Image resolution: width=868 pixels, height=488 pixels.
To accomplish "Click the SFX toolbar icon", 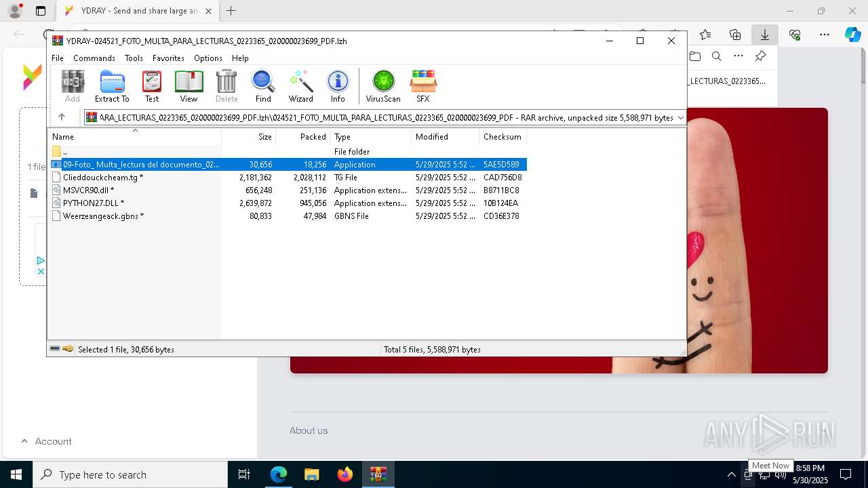I will coord(423,86).
